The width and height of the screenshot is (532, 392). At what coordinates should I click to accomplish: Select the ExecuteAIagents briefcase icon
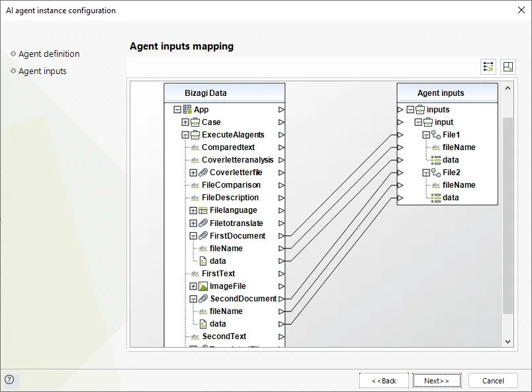(195, 135)
